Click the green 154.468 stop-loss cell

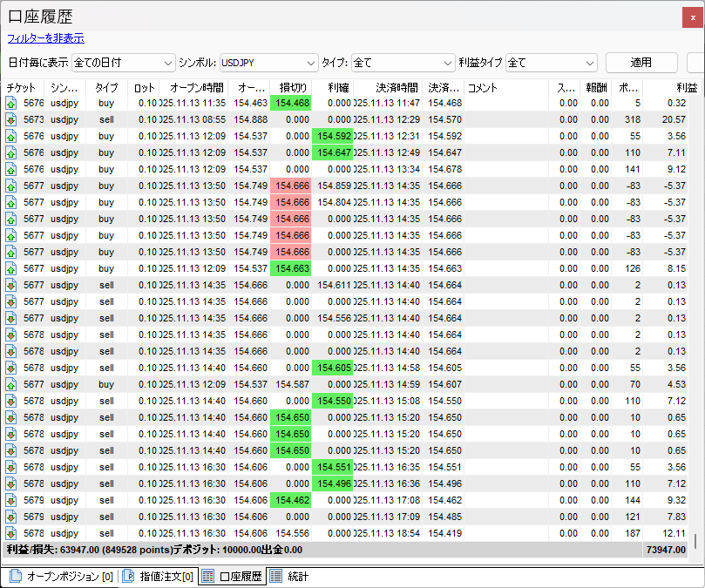click(x=290, y=103)
